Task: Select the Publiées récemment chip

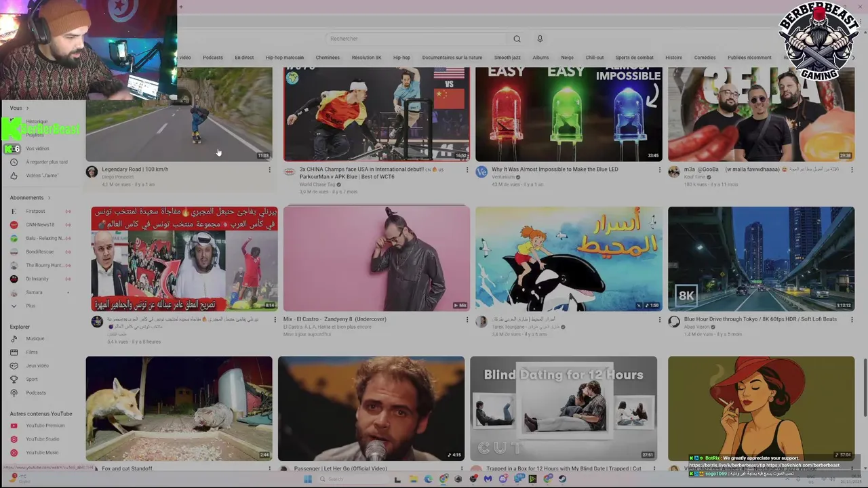Action: click(749, 58)
